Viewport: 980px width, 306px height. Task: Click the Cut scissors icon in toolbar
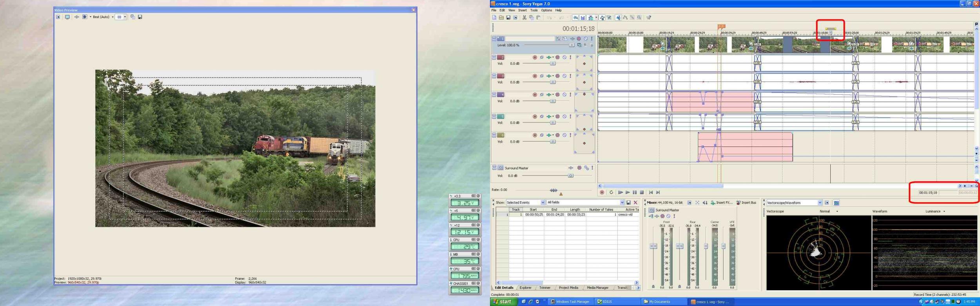click(524, 18)
